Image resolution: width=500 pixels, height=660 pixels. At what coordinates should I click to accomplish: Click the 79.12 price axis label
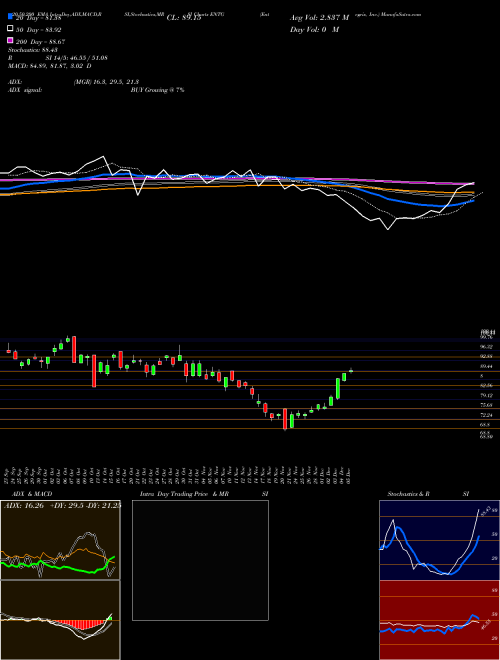tap(487, 395)
